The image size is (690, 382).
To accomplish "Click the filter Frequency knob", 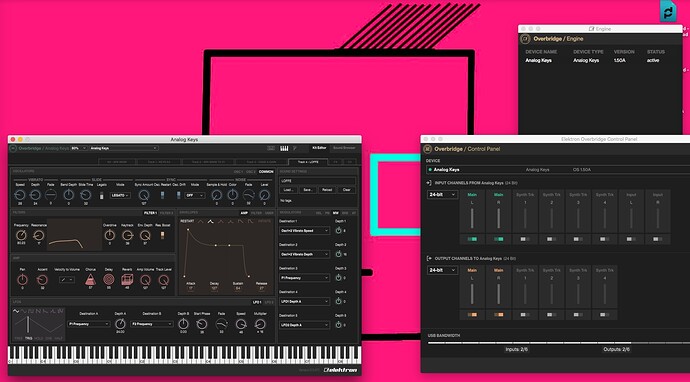I will [21, 235].
